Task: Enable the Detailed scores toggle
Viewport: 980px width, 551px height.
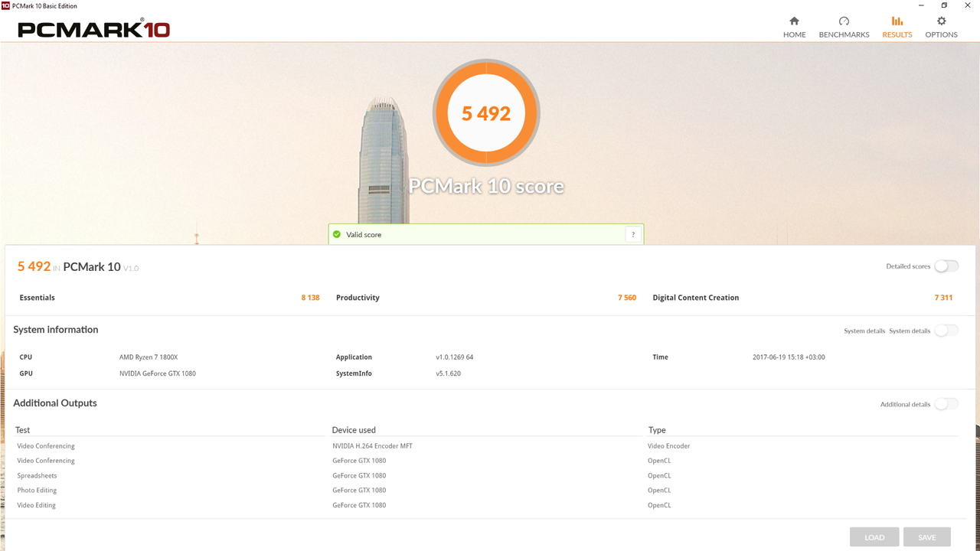Action: 946,266
